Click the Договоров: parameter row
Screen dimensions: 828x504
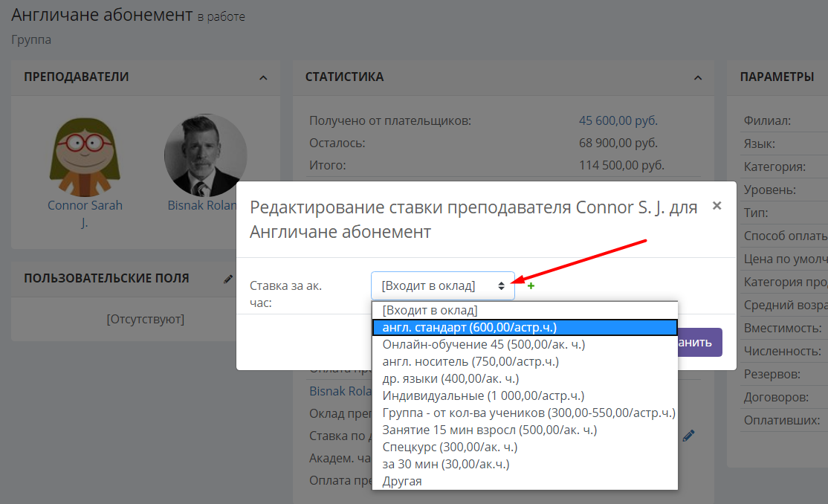click(786, 397)
